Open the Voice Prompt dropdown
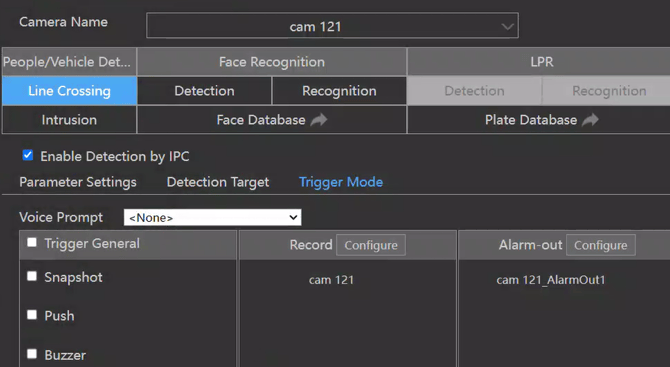The width and height of the screenshot is (670, 367). pyautogui.click(x=212, y=217)
